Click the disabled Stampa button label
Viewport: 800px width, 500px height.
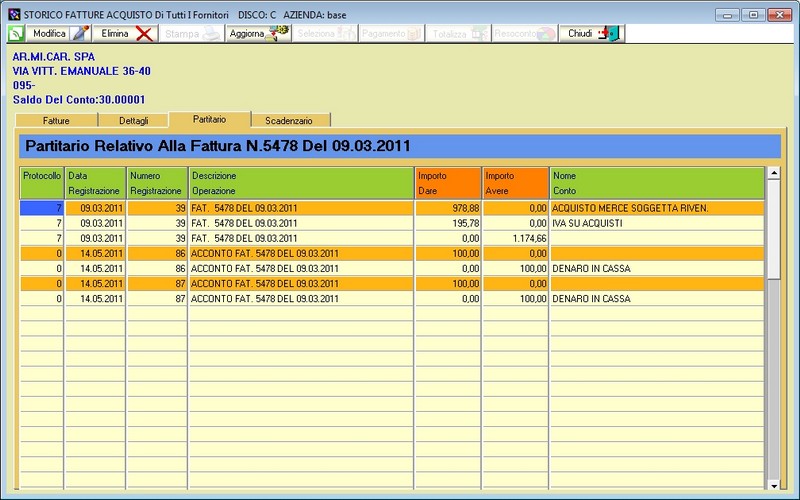pos(182,34)
